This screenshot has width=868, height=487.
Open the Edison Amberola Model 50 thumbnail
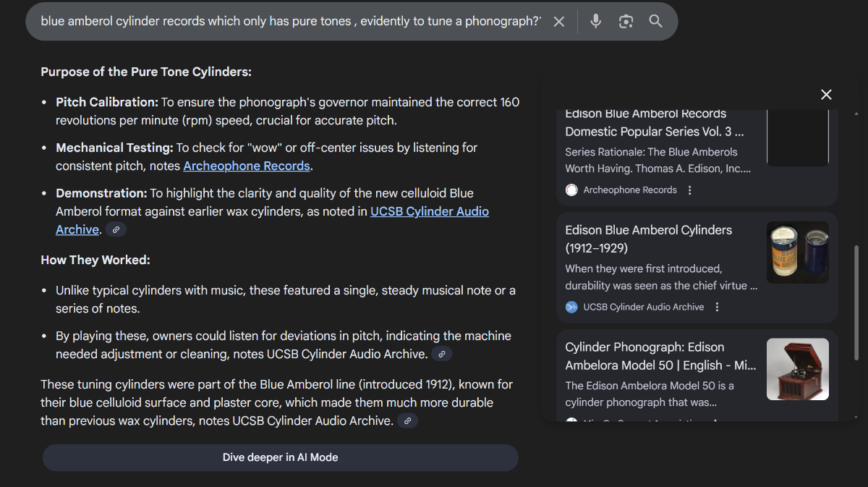point(797,369)
